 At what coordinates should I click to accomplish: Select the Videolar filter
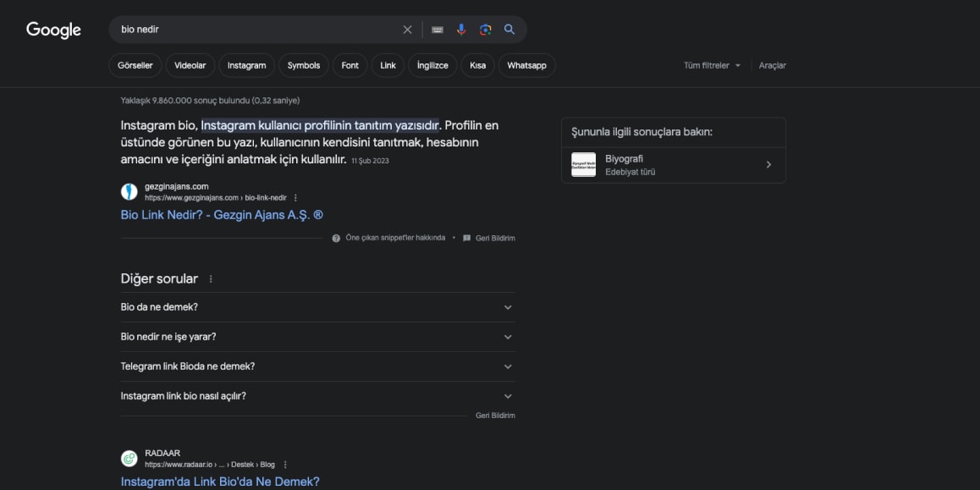[190, 66]
